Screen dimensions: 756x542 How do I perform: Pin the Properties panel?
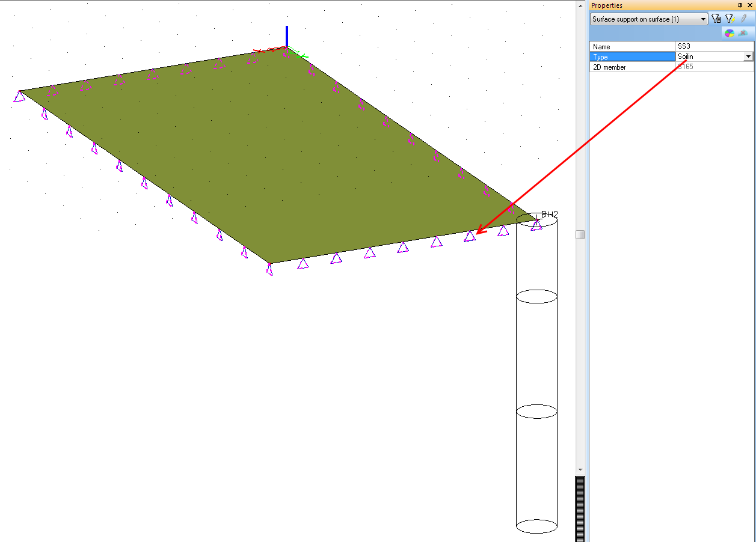click(740, 5)
